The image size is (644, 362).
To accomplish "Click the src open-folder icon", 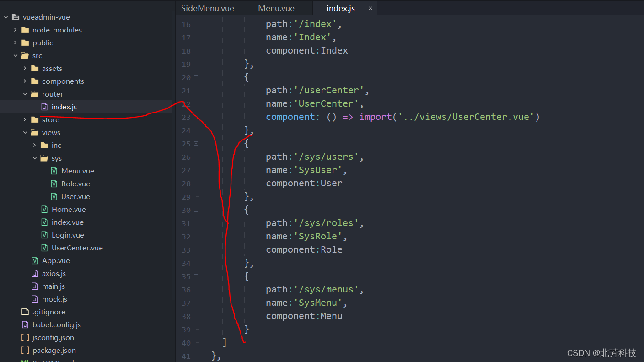I will pos(25,56).
